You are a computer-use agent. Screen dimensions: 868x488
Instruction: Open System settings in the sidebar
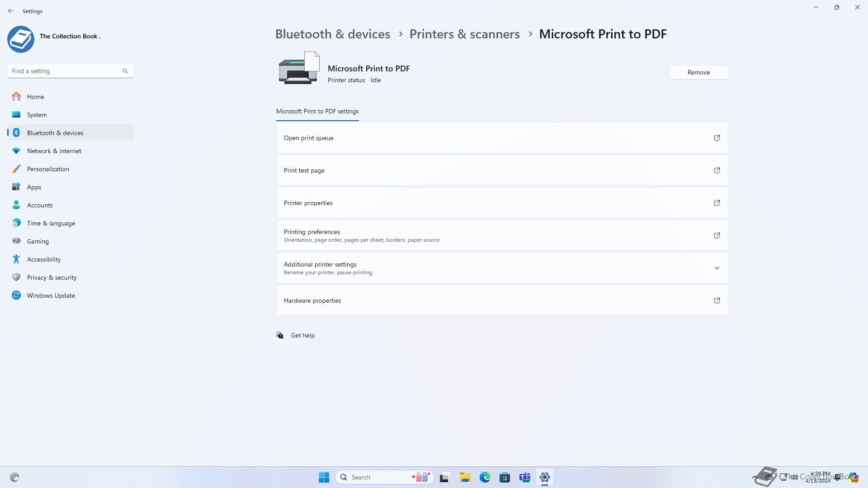(x=70, y=115)
